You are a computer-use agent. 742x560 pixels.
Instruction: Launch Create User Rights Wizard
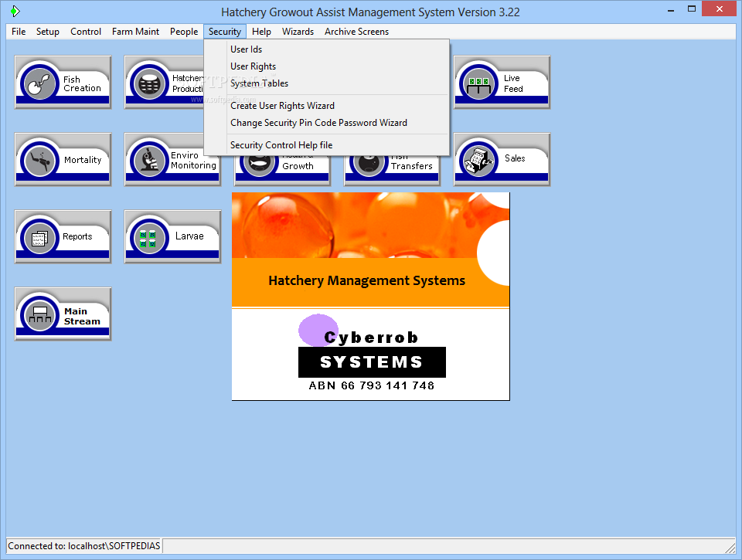click(x=326, y=106)
